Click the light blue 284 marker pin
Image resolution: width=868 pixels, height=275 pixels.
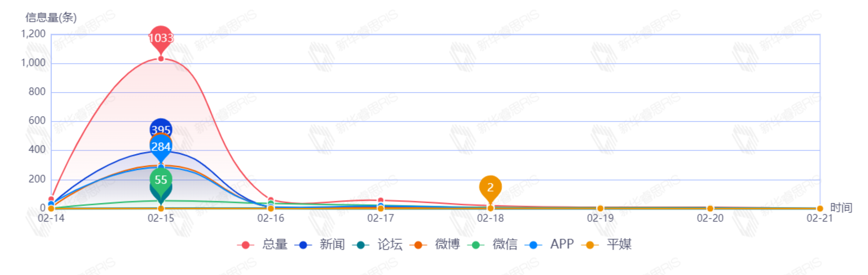(x=161, y=146)
